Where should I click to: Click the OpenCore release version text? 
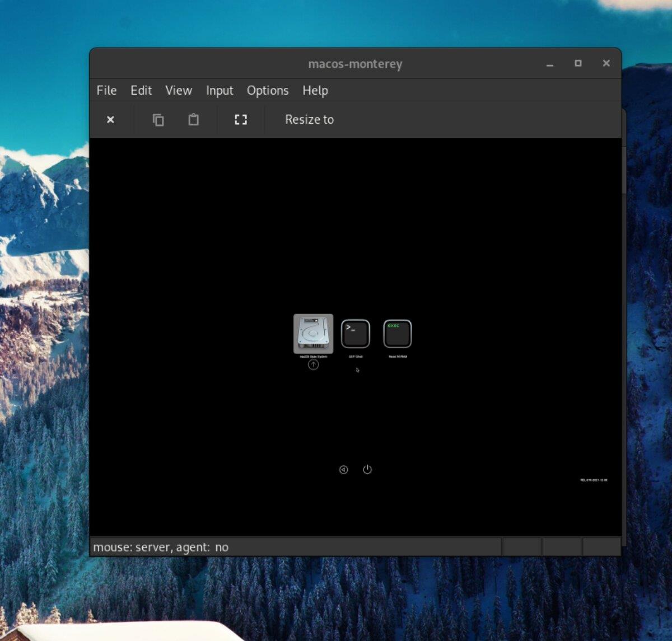click(x=594, y=480)
